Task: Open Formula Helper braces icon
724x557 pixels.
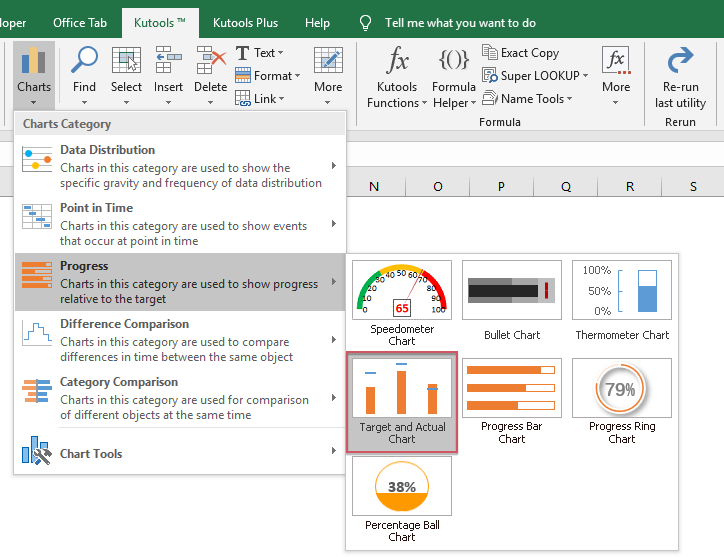Action: (454, 60)
